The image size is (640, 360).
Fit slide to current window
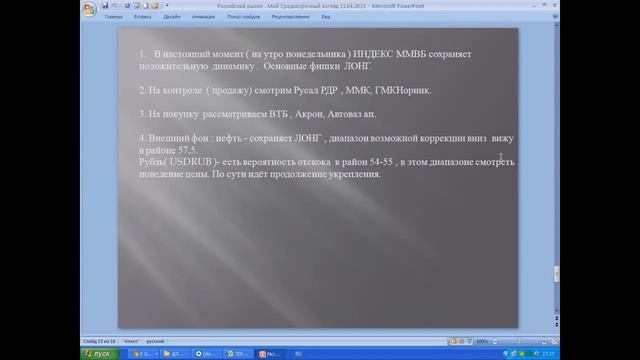pyautogui.click(x=554, y=341)
